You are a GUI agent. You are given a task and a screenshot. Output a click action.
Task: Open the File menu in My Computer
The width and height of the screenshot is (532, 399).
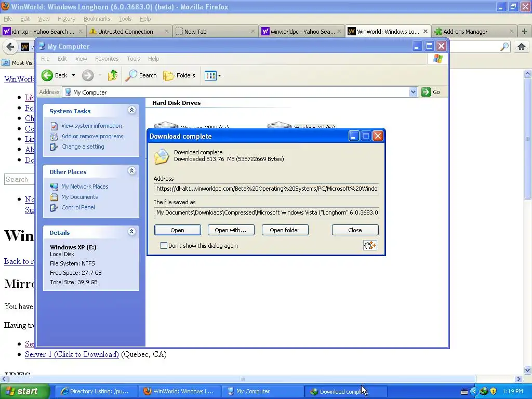click(45, 59)
